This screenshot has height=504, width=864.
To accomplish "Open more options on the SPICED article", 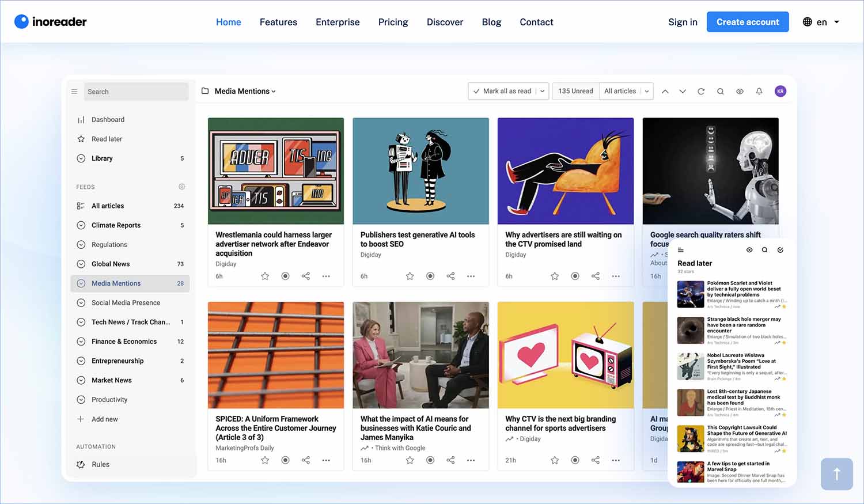I will click(x=326, y=460).
